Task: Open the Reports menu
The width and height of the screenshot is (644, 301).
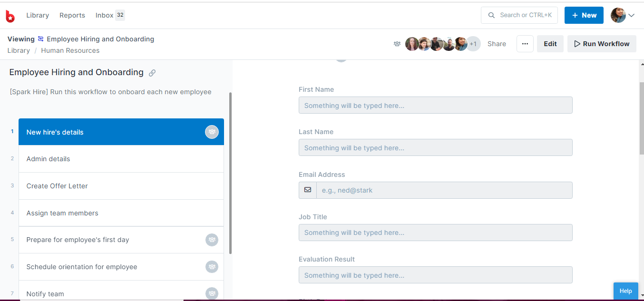Action: tap(72, 15)
